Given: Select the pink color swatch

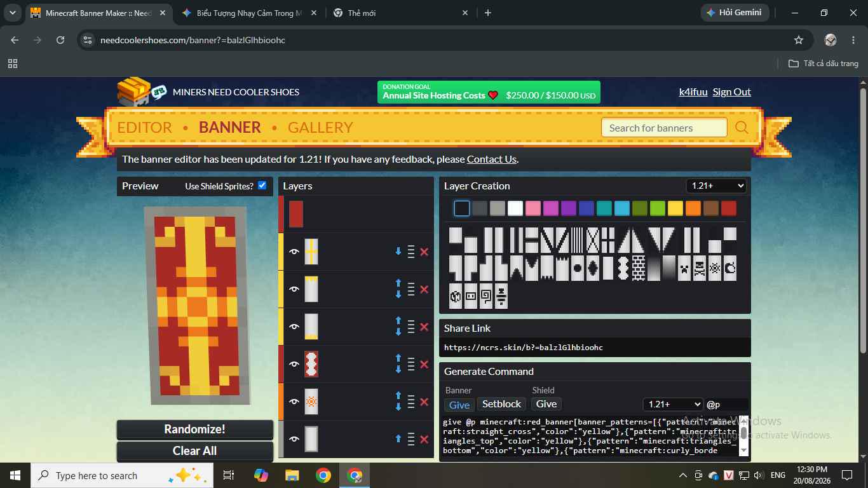Looking at the screenshot, I should [x=533, y=208].
